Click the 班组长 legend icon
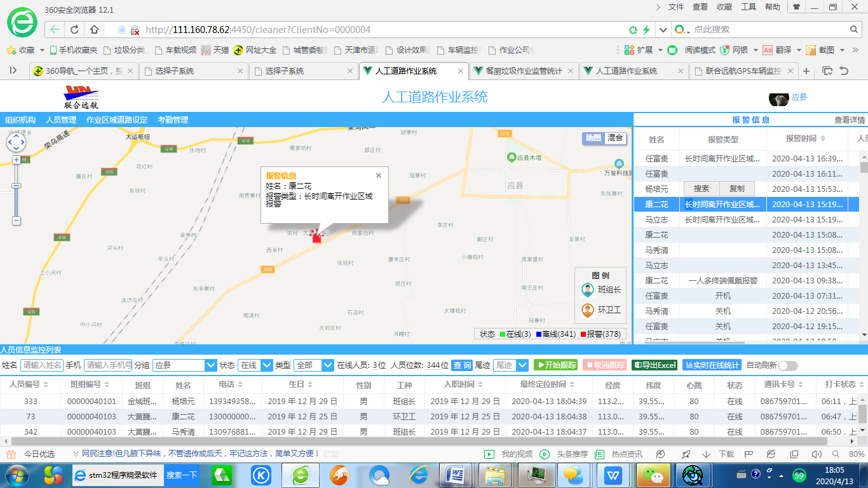 point(588,290)
